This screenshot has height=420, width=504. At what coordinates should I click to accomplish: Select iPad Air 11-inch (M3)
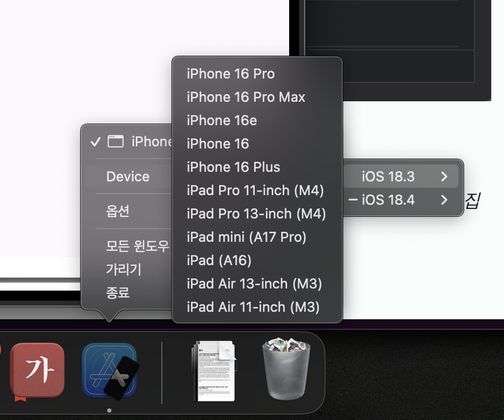coord(257,307)
